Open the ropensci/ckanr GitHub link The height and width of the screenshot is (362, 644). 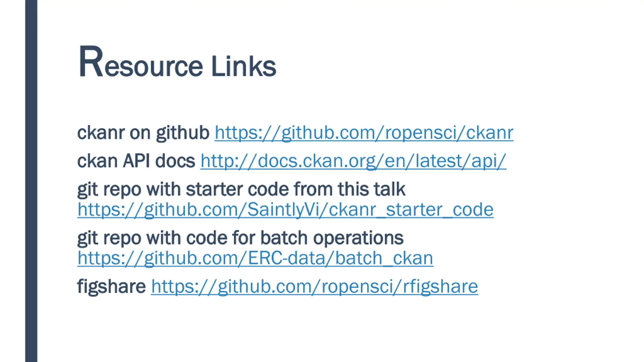(x=364, y=133)
